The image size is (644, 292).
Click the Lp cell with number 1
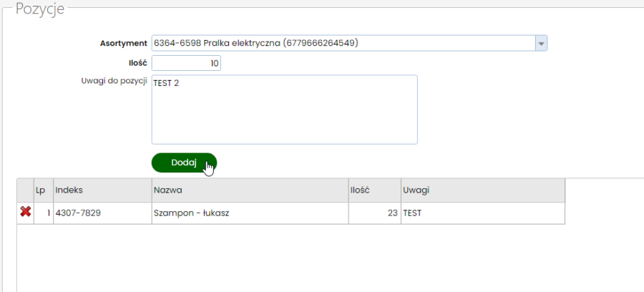pyautogui.click(x=44, y=213)
